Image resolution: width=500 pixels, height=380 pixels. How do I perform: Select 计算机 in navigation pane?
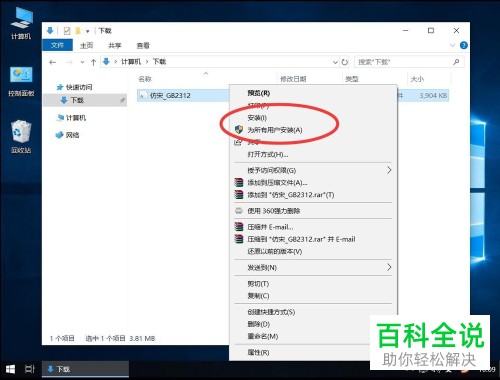76,118
